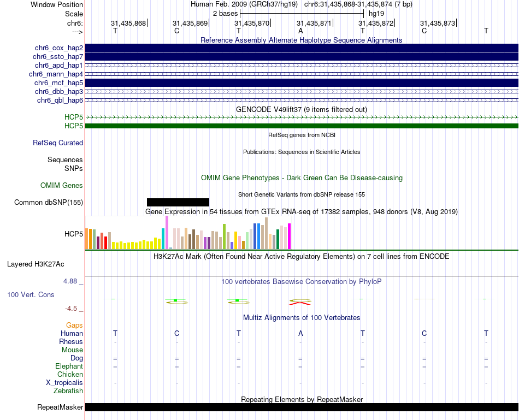
Task: Click the RefSeq genes from NCBI title
Action: tap(302, 135)
